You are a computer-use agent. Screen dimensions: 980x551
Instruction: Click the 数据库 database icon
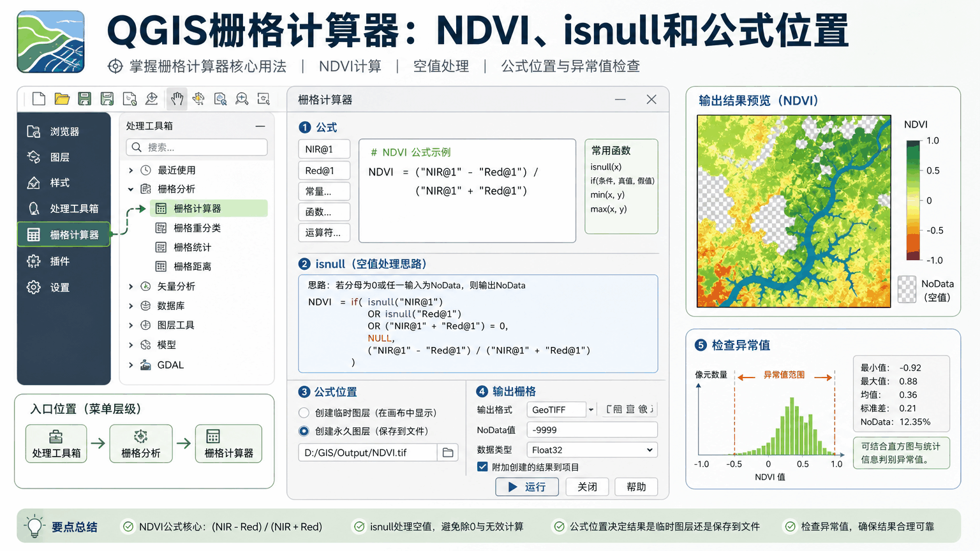coord(145,306)
